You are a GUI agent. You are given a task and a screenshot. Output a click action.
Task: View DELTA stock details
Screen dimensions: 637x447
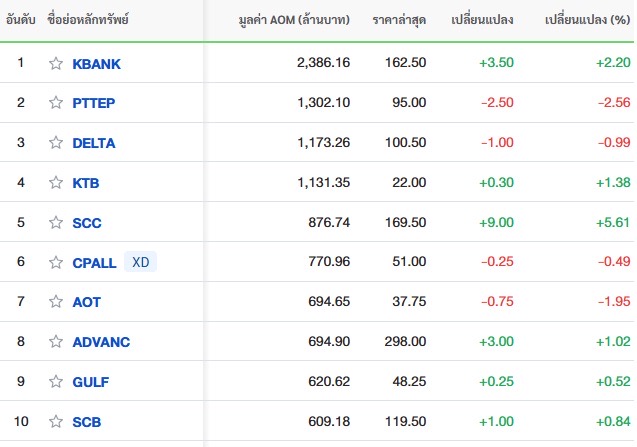(94, 143)
